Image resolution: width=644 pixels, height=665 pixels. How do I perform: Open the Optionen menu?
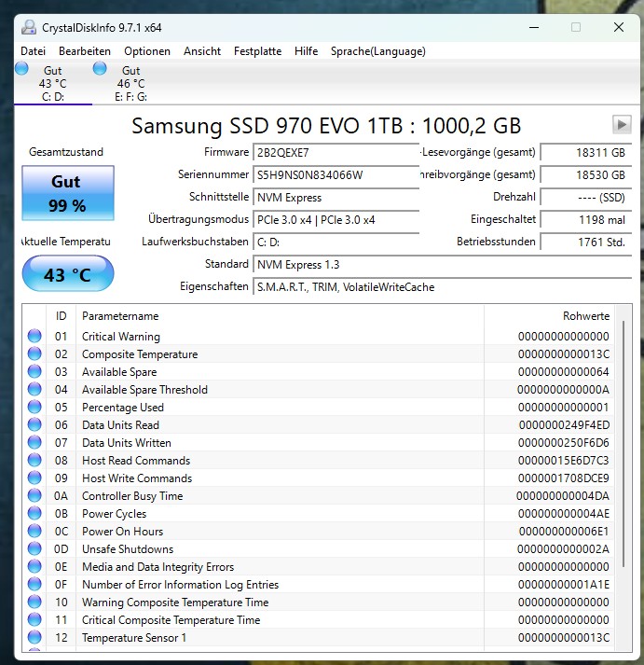(147, 51)
